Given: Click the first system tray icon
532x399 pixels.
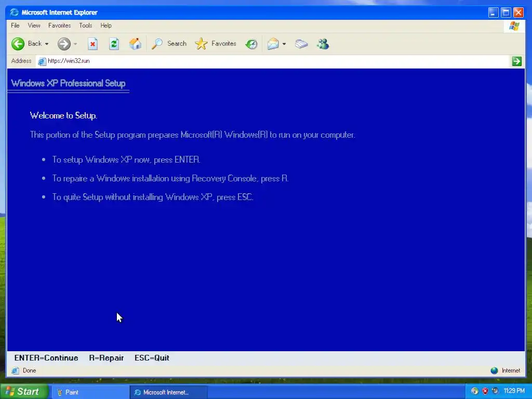Looking at the screenshot, I should pyautogui.click(x=475, y=391).
